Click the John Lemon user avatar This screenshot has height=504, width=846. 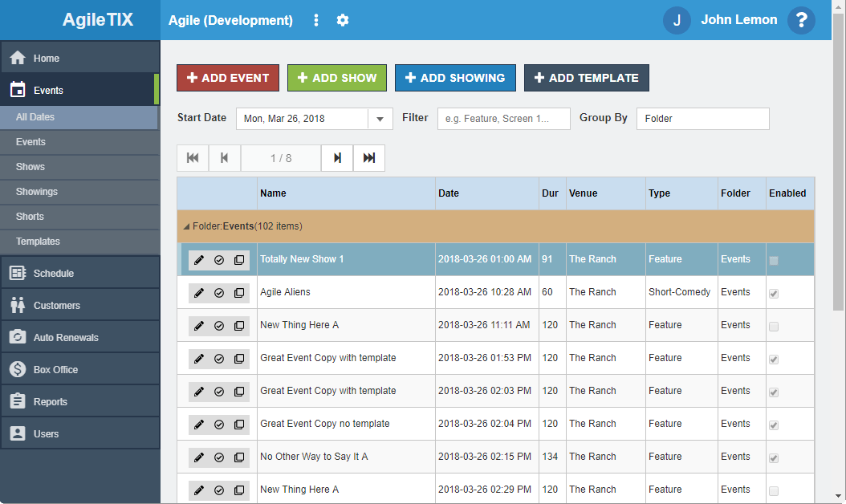point(677,20)
